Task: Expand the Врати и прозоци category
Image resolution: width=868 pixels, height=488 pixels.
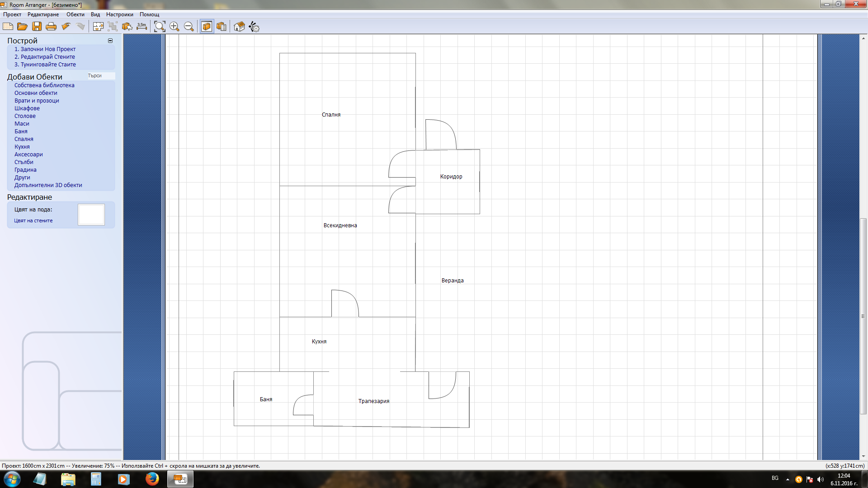Action: tap(37, 101)
